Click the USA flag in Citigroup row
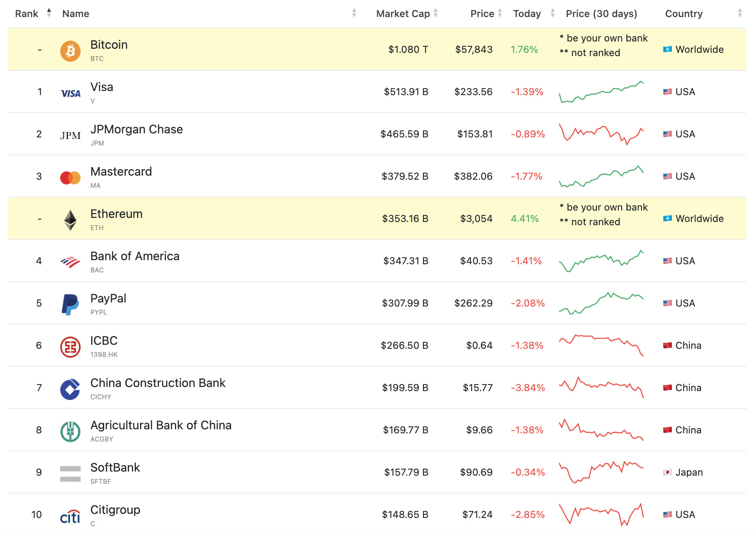756x535 pixels. pos(667,515)
